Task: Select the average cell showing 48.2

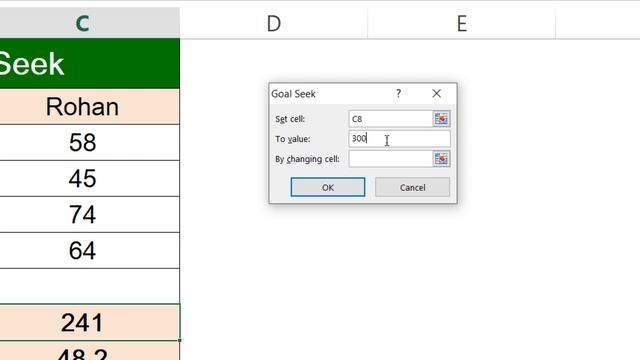Action: 90,351
